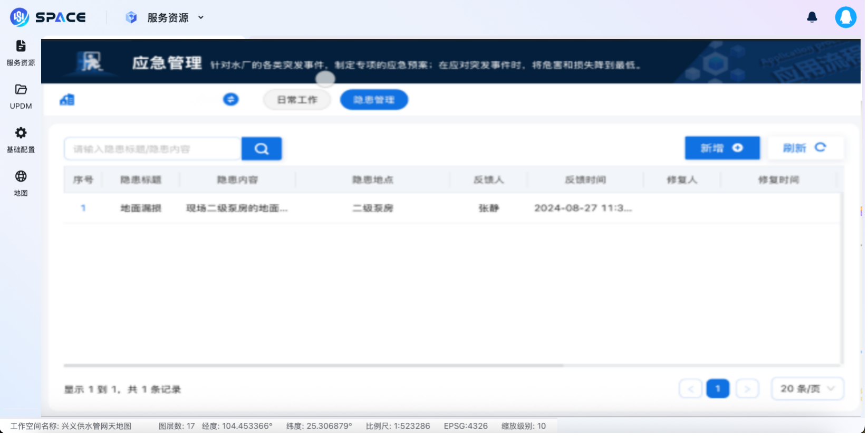Click the 隐患内容 column header

[238, 180]
